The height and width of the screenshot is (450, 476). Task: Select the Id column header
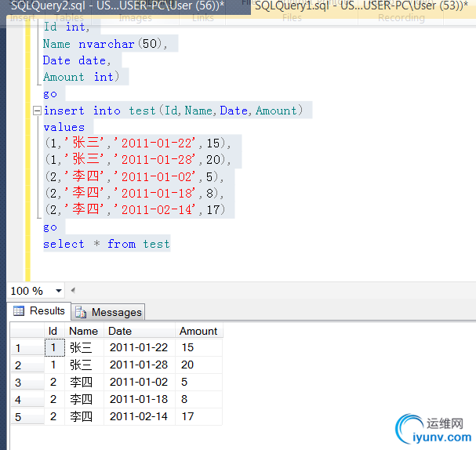pos(54,331)
